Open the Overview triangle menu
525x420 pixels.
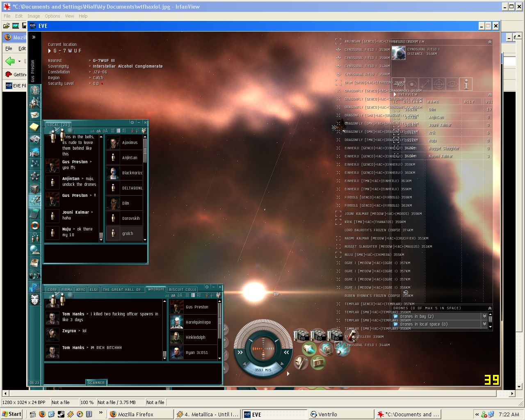click(395, 94)
